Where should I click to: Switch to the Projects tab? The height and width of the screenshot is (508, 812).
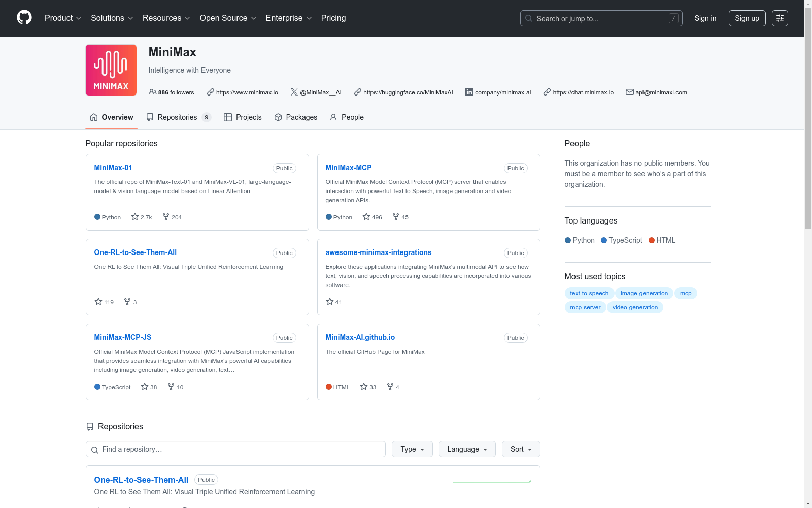click(243, 117)
